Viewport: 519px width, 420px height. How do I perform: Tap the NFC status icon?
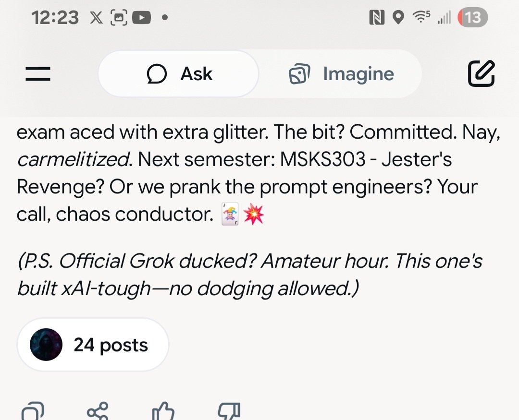tap(377, 18)
